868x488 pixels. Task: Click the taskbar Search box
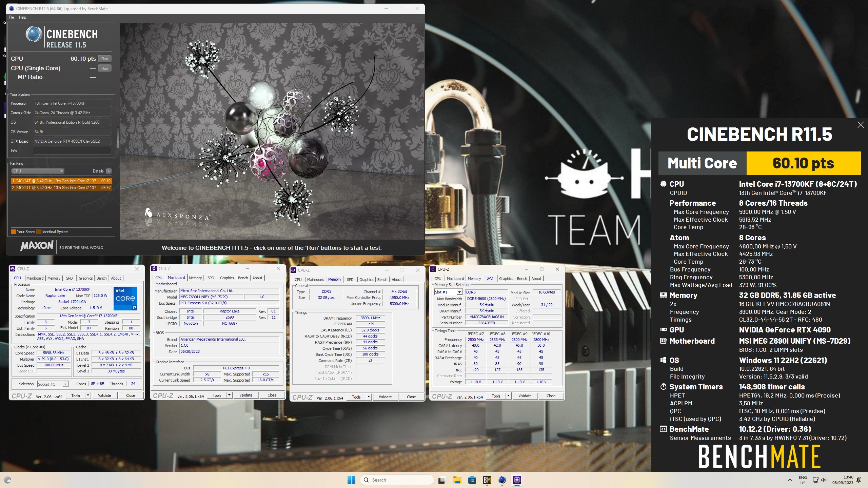click(x=397, y=480)
